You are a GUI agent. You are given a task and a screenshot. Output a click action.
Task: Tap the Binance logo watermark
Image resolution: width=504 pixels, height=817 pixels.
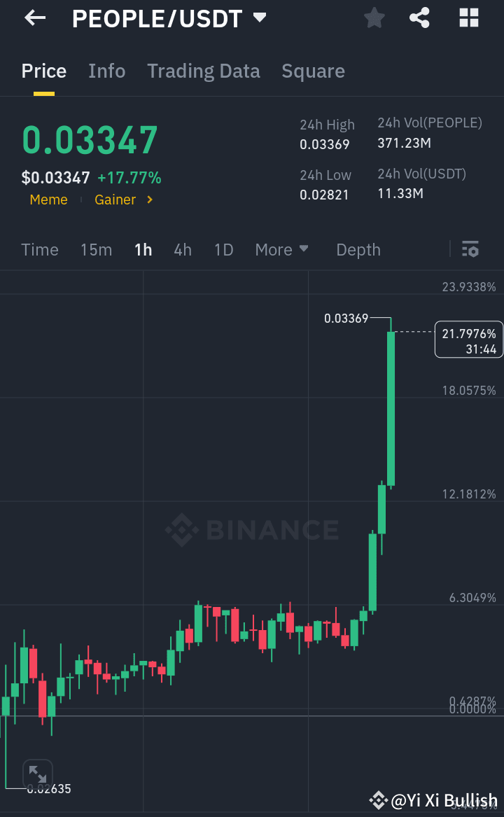[252, 530]
